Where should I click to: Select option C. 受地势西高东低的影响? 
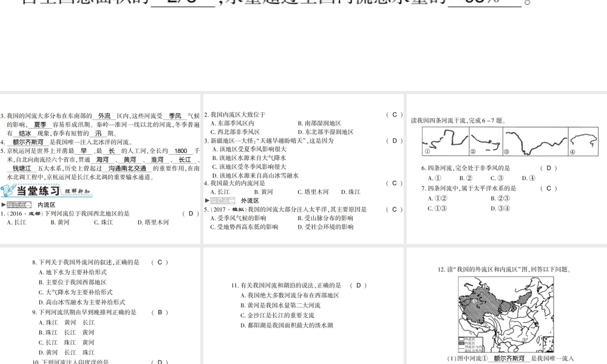click(x=244, y=227)
